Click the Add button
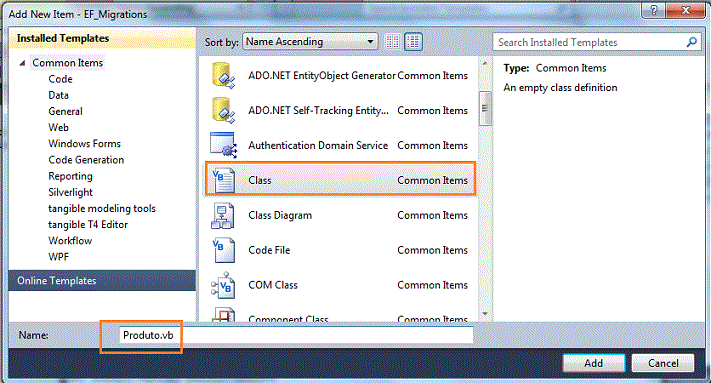Viewport: 711px width, 383px height. pos(594,363)
